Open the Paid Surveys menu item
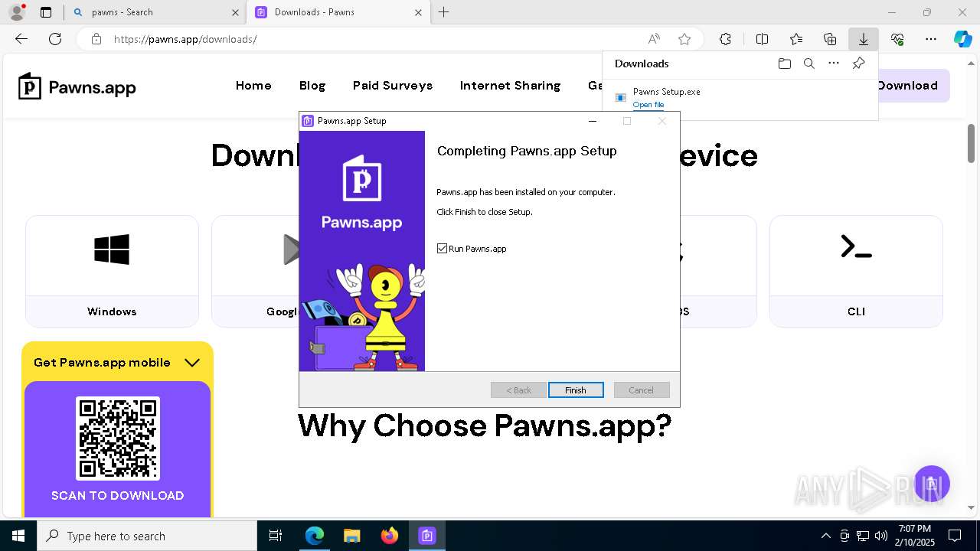Viewport: 980px width, 551px height. click(393, 86)
